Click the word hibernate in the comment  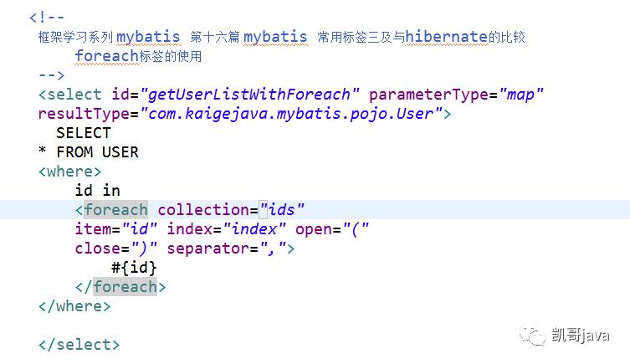tap(446, 37)
